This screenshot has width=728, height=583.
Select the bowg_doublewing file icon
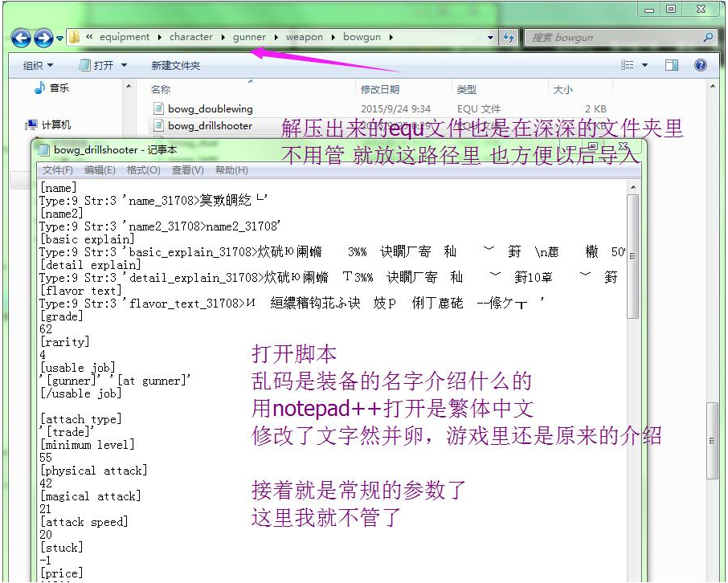coord(158,108)
